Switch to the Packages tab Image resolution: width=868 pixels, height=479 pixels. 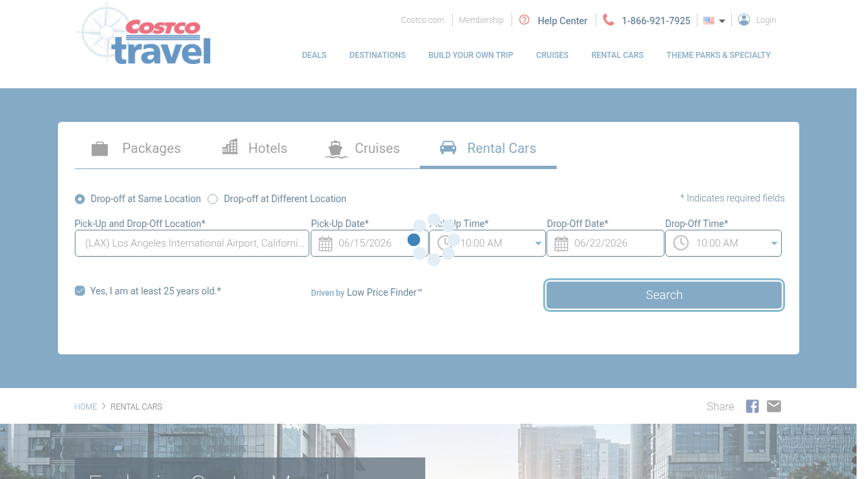point(136,148)
